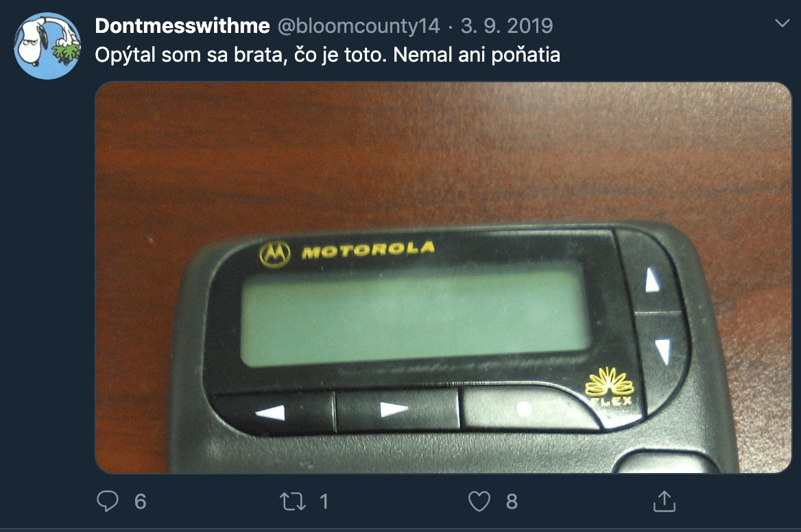Image resolution: width=801 pixels, height=532 pixels.
Task: Open the Dontmesswithme profile avatar
Action: click(x=47, y=46)
